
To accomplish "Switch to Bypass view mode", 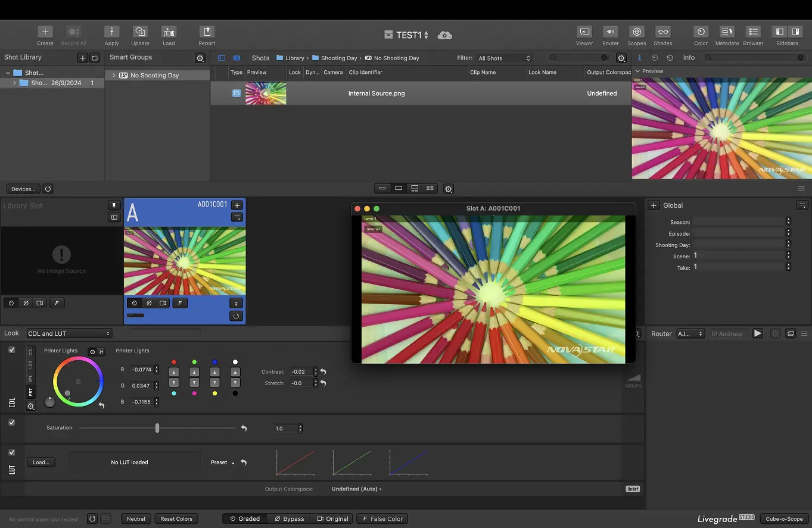I will [289, 519].
